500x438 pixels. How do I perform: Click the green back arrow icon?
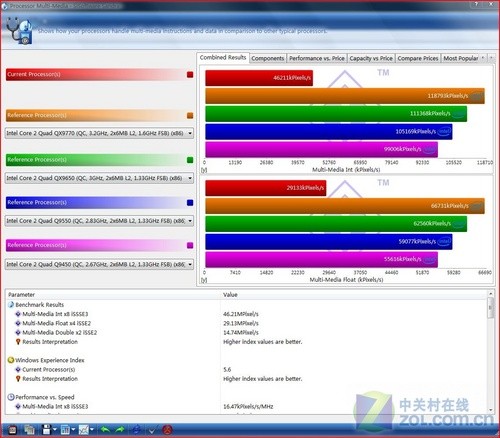(105, 430)
